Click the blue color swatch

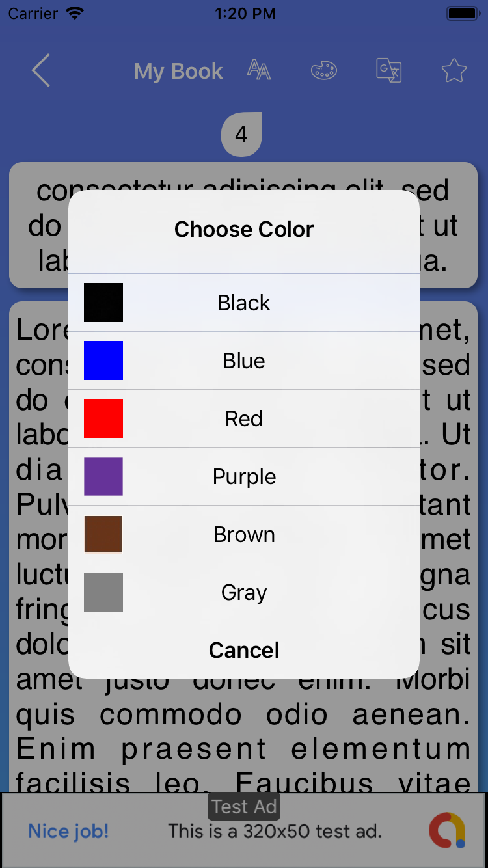point(103,360)
